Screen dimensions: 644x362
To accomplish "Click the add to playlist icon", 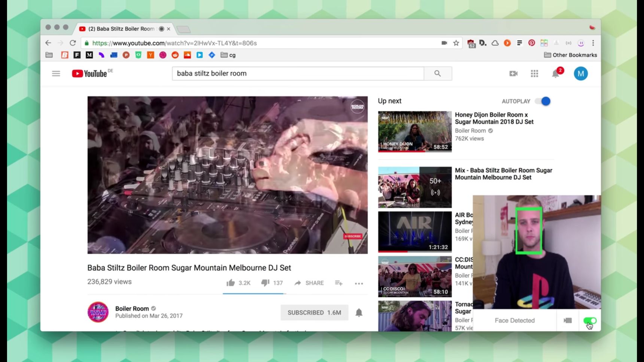I will pyautogui.click(x=339, y=283).
